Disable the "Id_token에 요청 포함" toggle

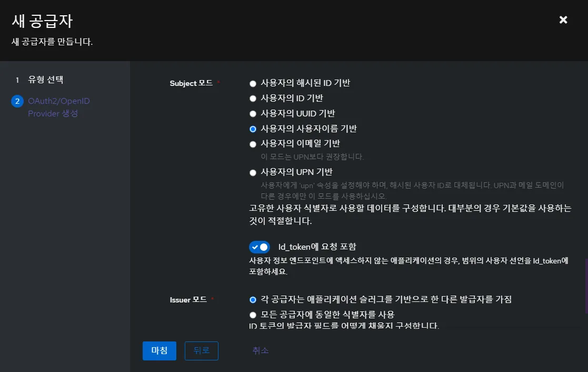pos(260,247)
